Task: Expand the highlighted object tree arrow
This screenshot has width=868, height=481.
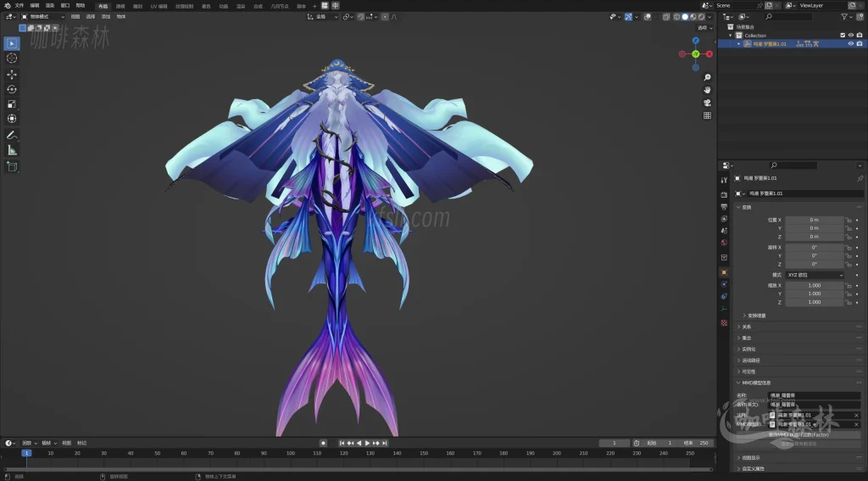Action: tap(738, 44)
